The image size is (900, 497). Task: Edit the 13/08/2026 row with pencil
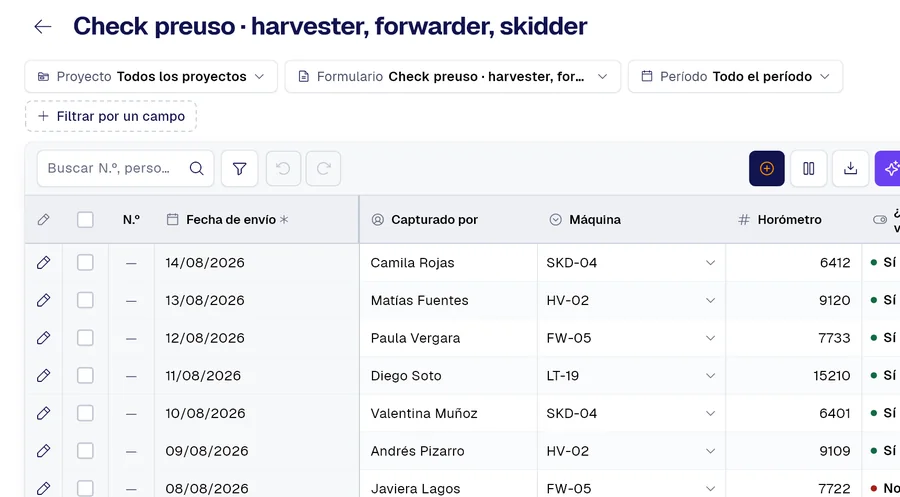coord(43,300)
